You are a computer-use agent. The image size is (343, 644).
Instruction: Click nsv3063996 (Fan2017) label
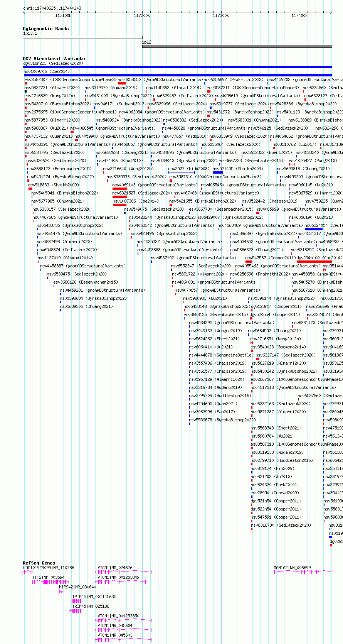212,412
